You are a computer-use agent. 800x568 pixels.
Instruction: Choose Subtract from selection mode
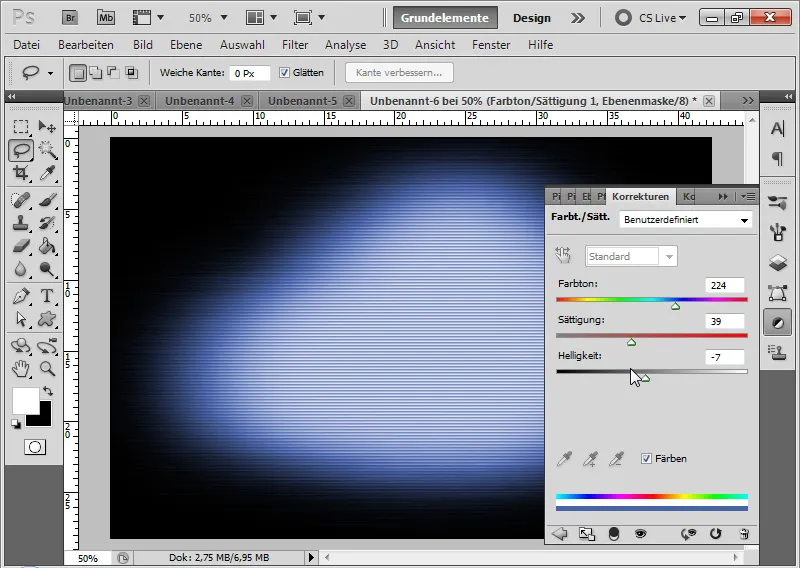113,73
